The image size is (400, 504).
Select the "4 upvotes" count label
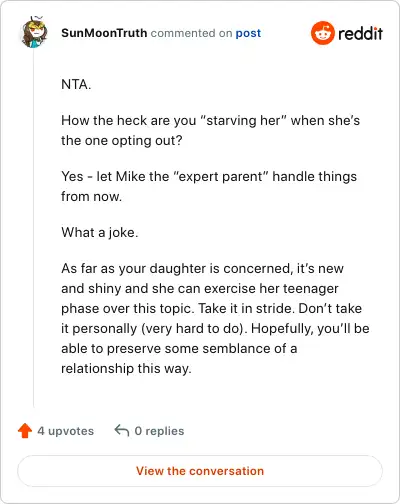click(66, 431)
